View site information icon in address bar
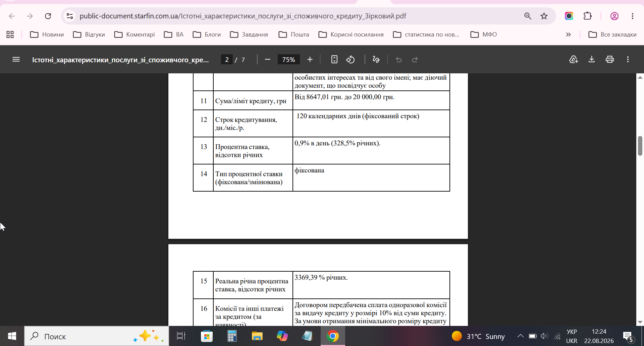Image resolution: width=644 pixels, height=346 pixels. [x=70, y=16]
